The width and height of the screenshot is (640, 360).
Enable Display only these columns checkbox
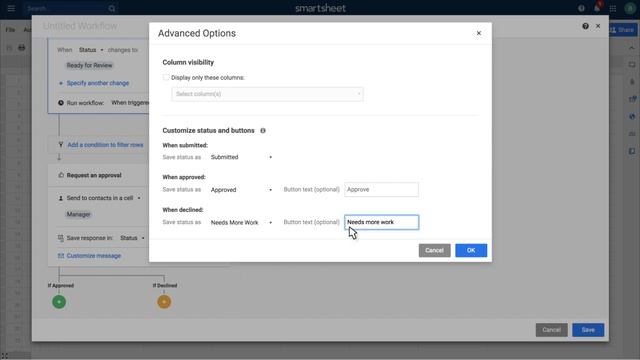pyautogui.click(x=166, y=77)
